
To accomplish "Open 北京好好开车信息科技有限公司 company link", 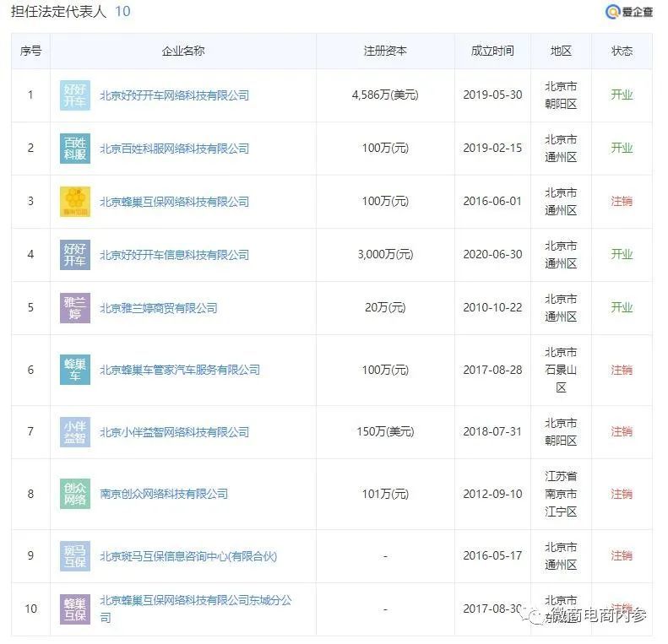I will pyautogui.click(x=174, y=255).
